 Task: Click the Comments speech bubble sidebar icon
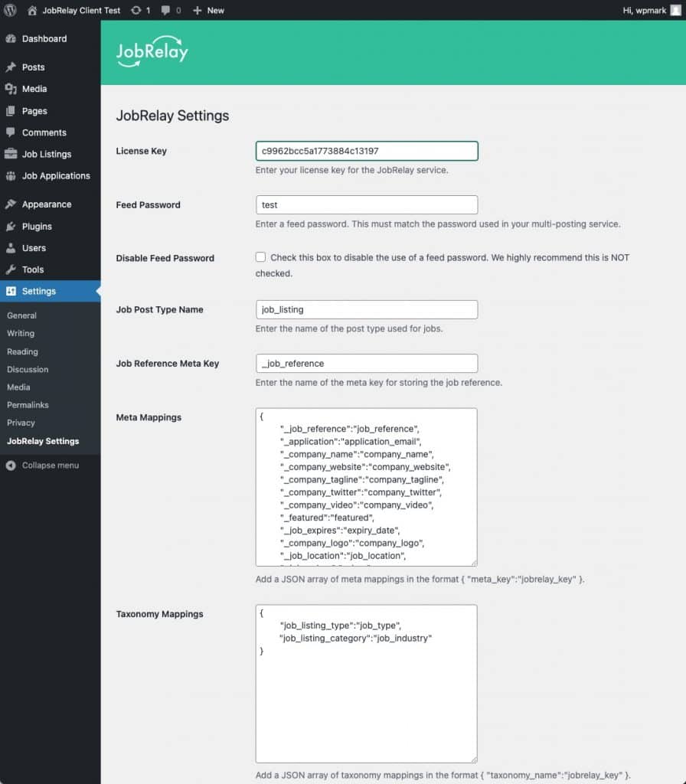[11, 132]
